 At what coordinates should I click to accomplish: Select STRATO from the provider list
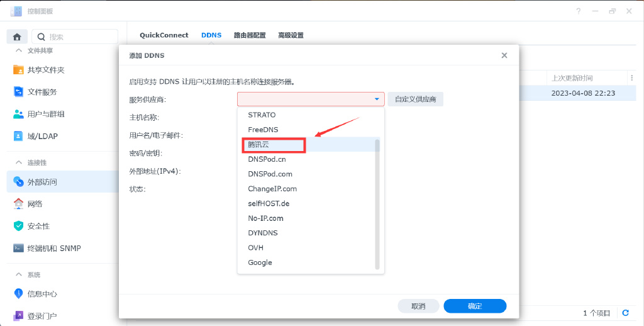(308, 115)
